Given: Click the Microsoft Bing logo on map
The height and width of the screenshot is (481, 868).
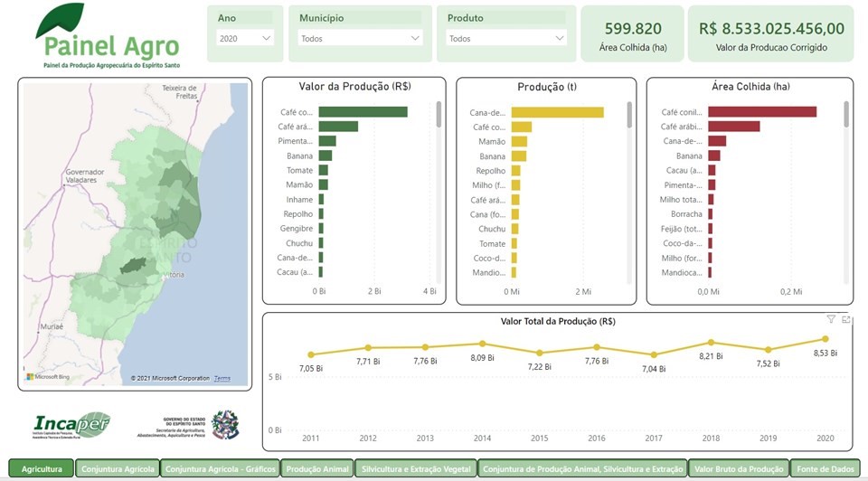Looking at the screenshot, I should coord(45,377).
